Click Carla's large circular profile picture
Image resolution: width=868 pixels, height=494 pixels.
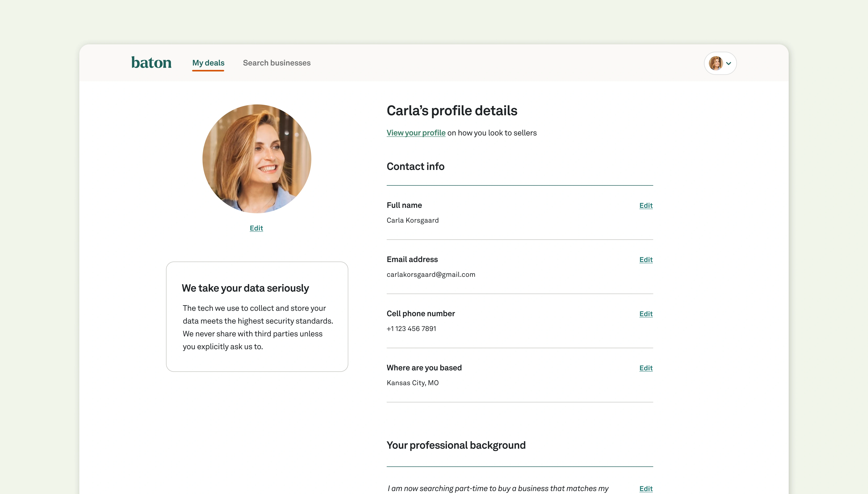257,159
